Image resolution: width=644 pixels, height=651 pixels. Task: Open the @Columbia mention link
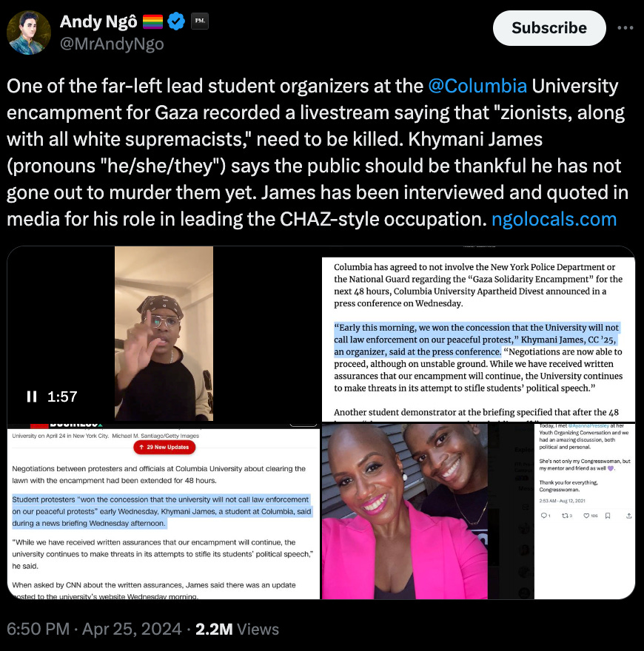click(477, 86)
